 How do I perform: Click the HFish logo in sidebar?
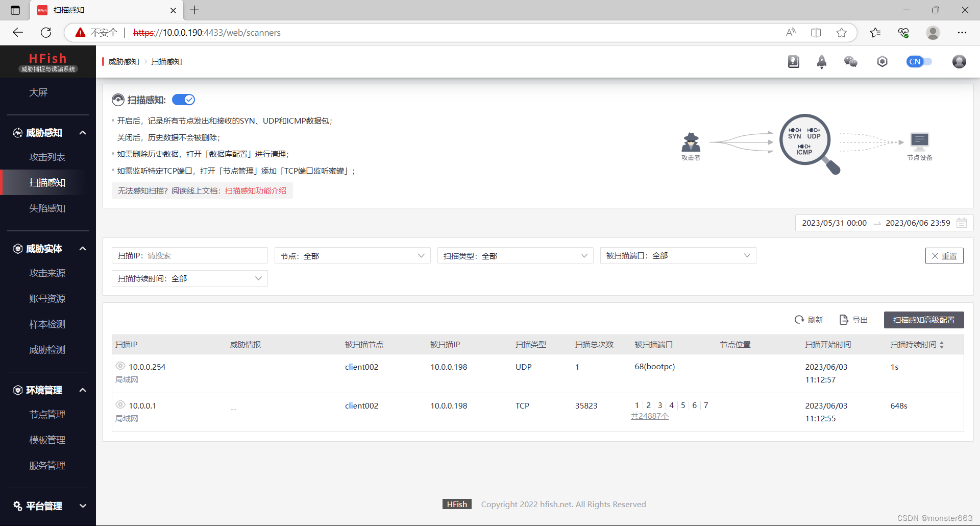click(x=48, y=62)
